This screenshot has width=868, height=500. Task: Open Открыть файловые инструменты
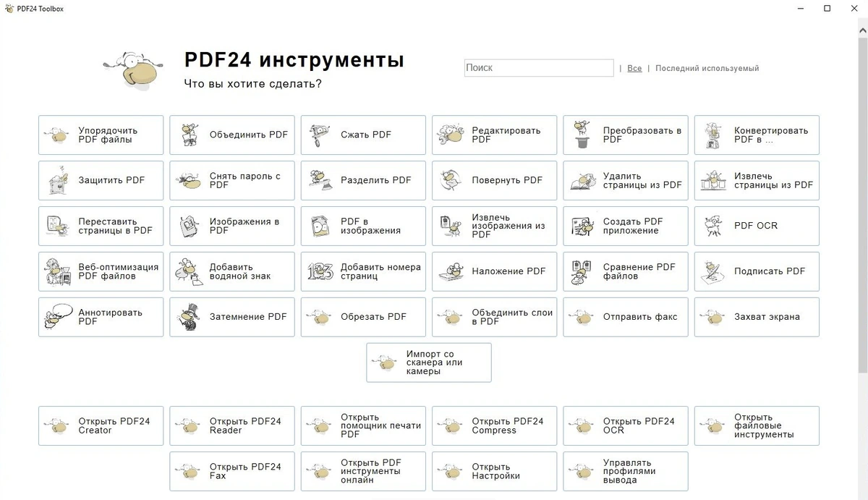point(757,425)
